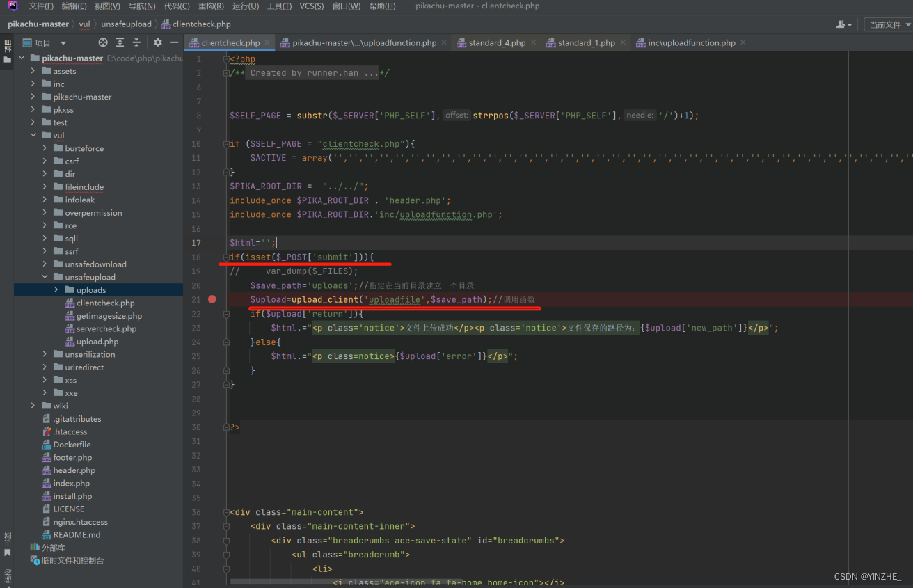This screenshot has width=913, height=588.
Task: Switch to the standard_4.php tab
Action: point(497,42)
